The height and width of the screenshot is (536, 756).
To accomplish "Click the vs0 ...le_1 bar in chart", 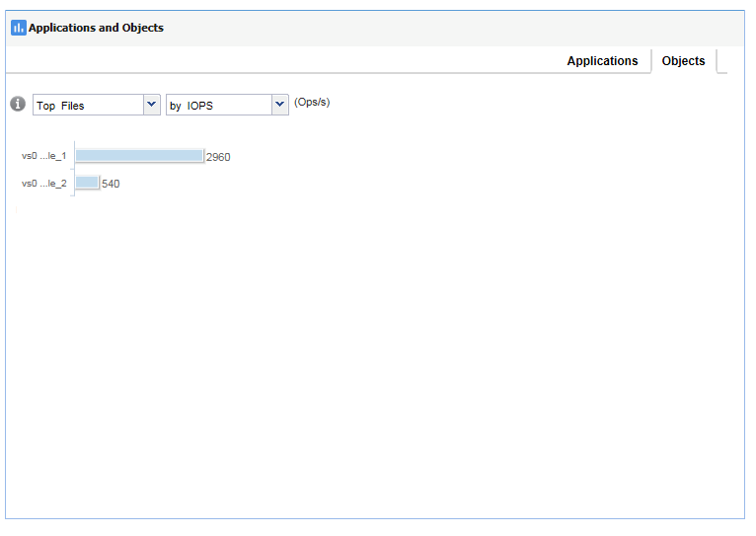I will (139, 156).
